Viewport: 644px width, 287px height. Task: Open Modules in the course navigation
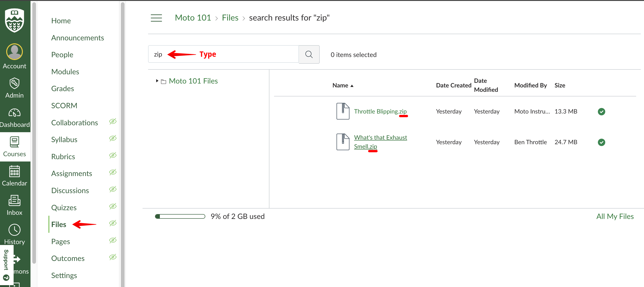[x=65, y=72]
